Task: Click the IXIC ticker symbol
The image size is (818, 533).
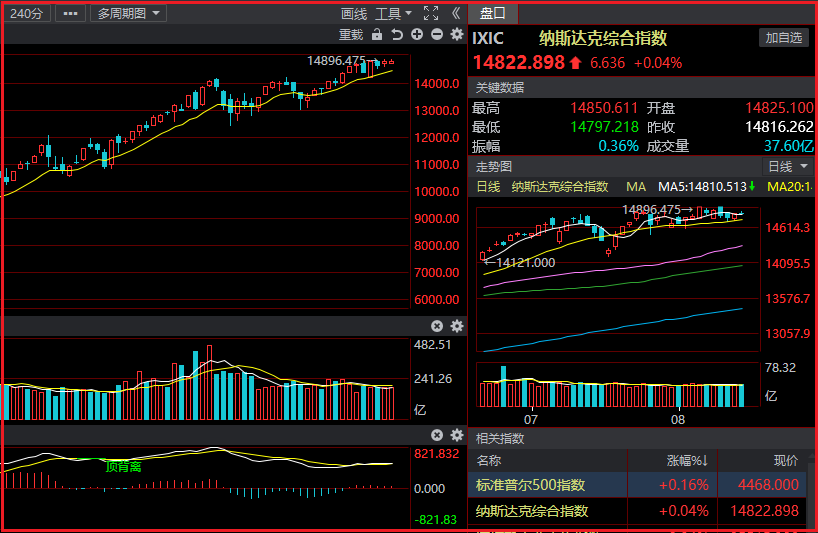Action: 488,38
